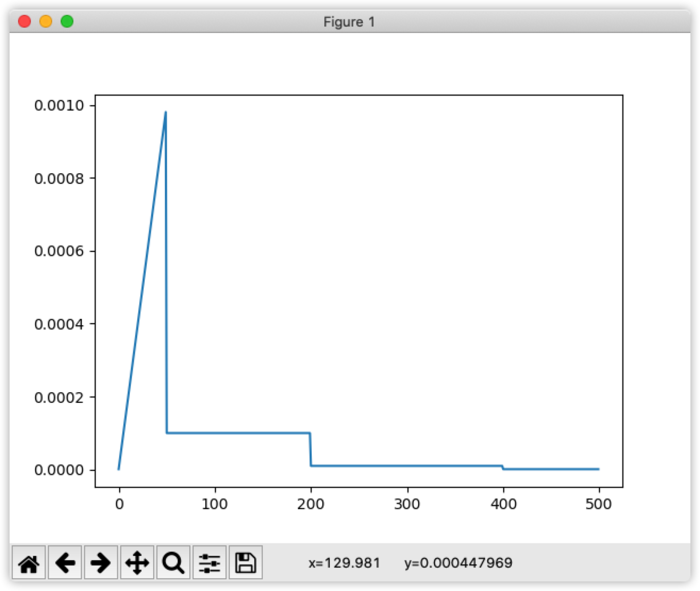Image resolution: width=700 pixels, height=591 pixels.
Task: Maximize the Figure 1 window
Action: (x=67, y=21)
